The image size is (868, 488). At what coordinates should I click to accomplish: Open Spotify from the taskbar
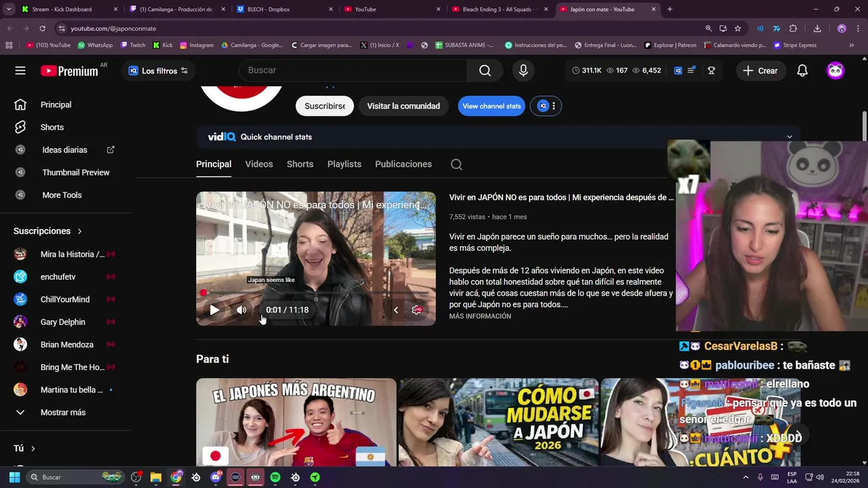pos(275,477)
